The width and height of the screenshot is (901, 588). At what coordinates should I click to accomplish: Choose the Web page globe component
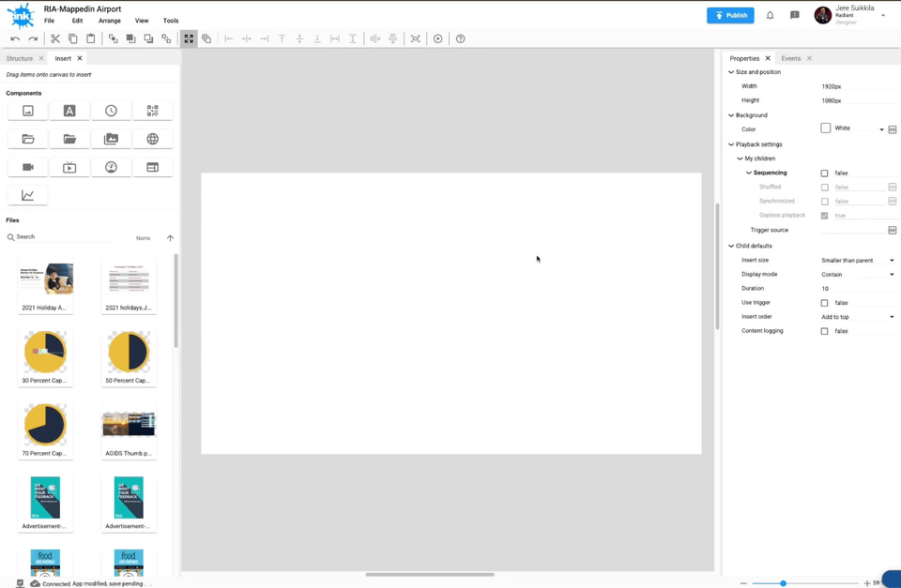coord(152,139)
